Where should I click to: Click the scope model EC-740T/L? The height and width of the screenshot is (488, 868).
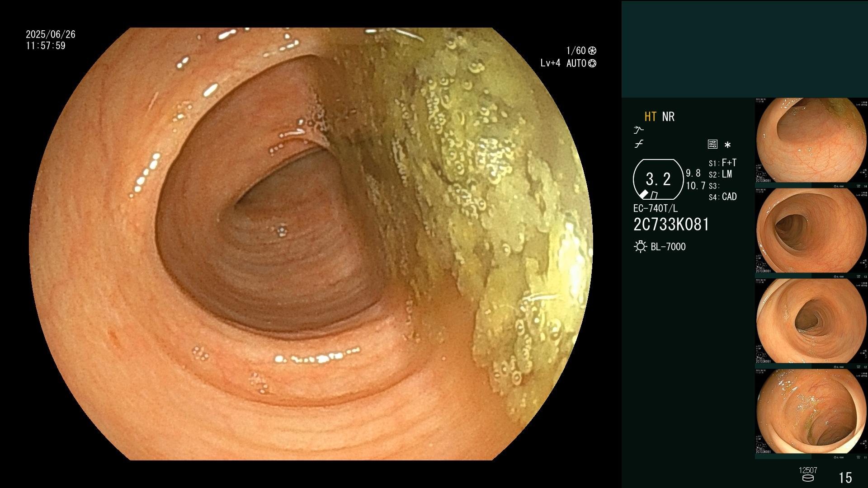pyautogui.click(x=656, y=208)
